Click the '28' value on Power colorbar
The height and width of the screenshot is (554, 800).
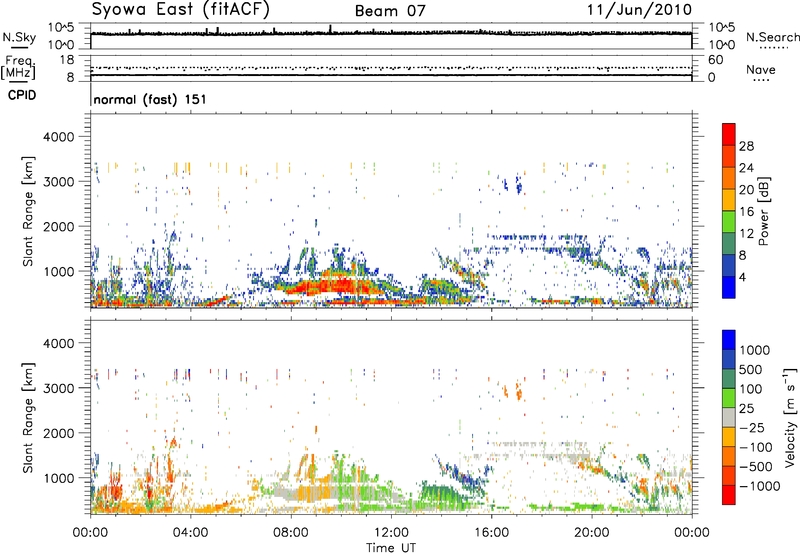746,146
